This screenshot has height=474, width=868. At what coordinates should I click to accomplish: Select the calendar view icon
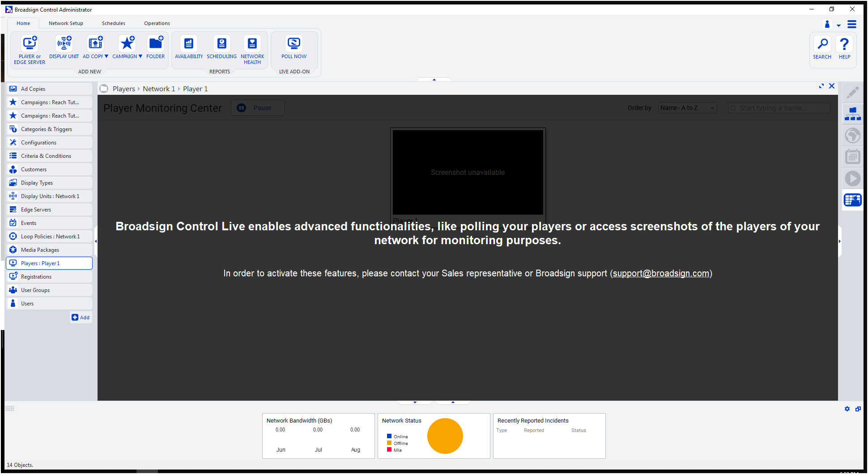pyautogui.click(x=853, y=157)
